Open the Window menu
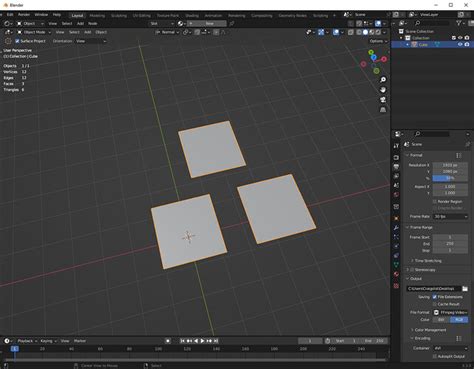Image resolution: width=474 pixels, height=369 pixels. tap(41, 15)
